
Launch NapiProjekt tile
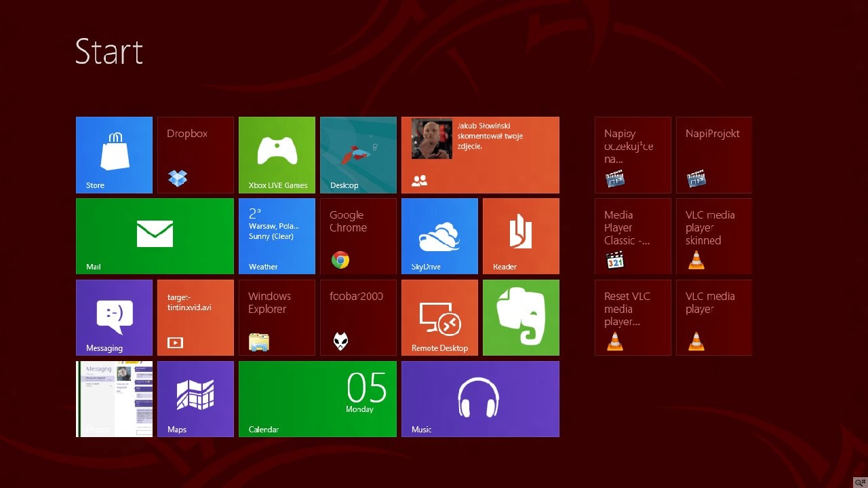[714, 155]
